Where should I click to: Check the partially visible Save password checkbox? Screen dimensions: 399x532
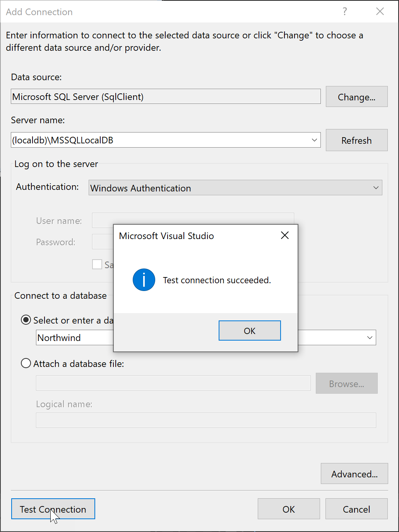[x=97, y=264]
